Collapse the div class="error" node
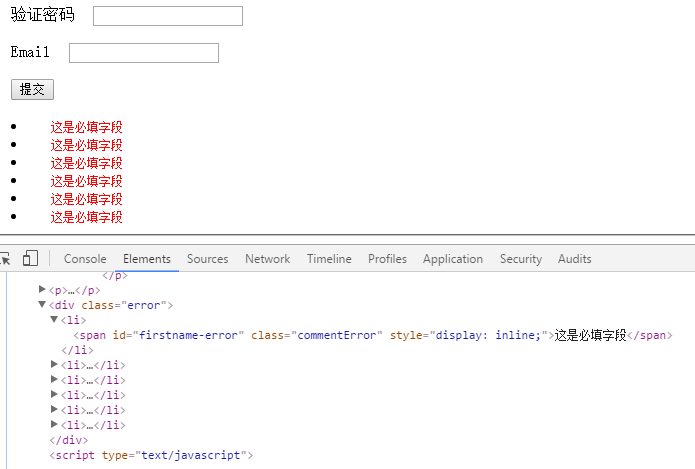 click(42, 305)
